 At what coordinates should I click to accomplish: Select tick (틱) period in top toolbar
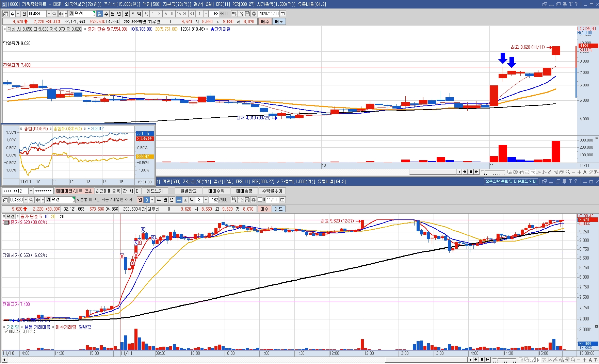[139, 14]
